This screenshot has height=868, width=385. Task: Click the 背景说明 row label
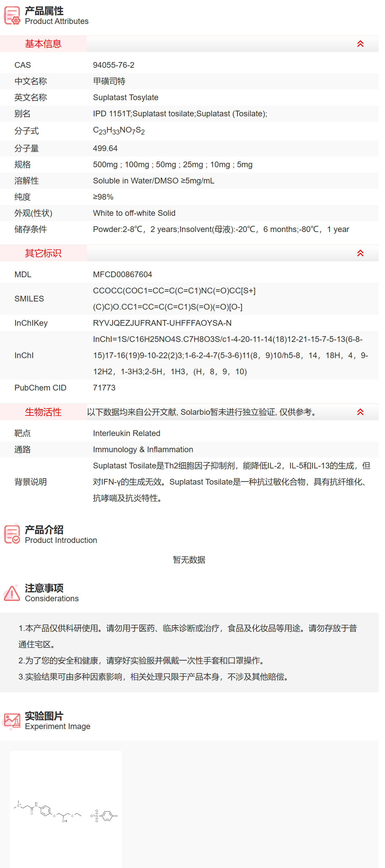pos(31,482)
